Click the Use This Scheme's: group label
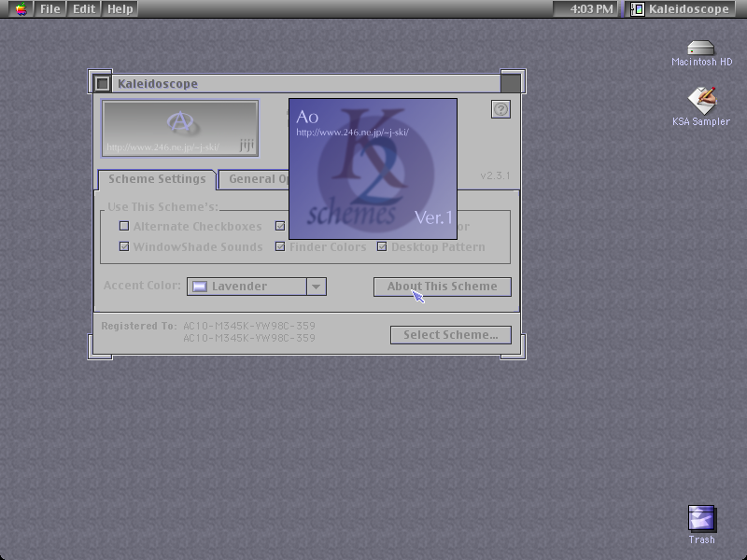747x560 pixels. [x=162, y=207]
